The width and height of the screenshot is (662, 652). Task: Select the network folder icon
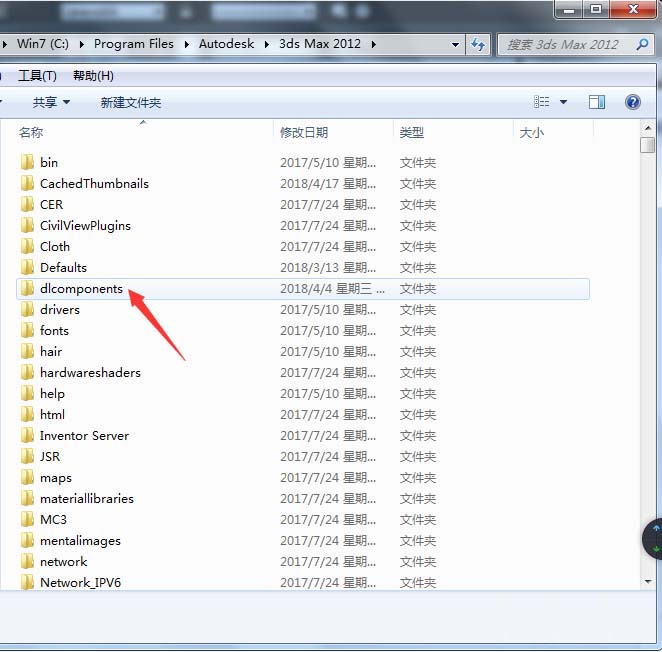click(x=27, y=561)
